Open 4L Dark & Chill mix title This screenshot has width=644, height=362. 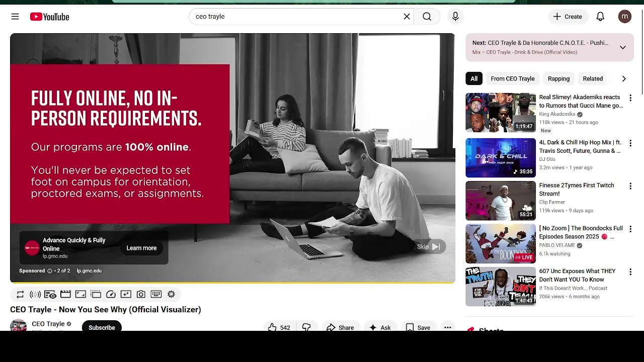point(581,147)
